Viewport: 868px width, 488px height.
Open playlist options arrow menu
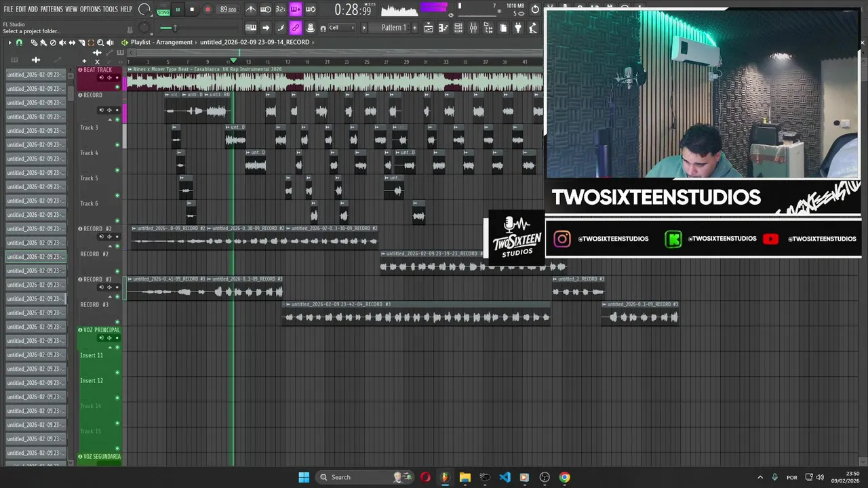[x=9, y=43]
